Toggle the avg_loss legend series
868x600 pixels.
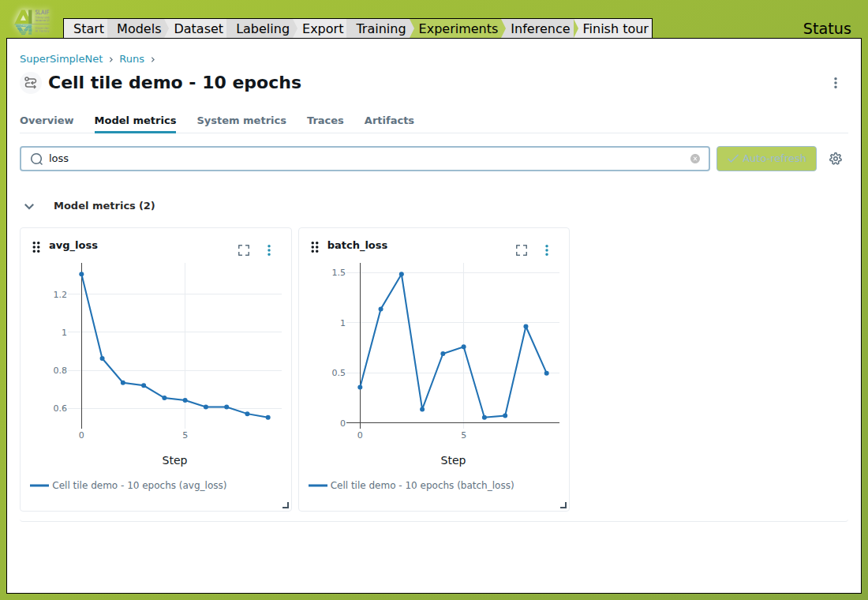click(129, 486)
